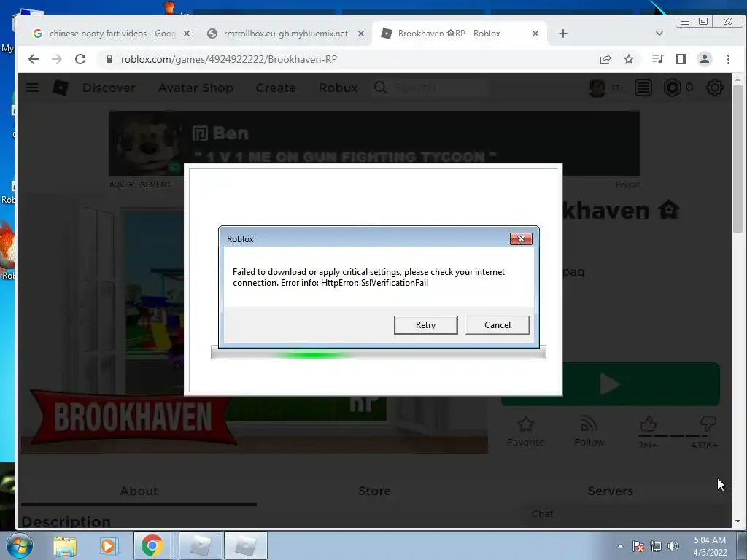Dislike the game with the thumbs down icon
Image resolution: width=747 pixels, height=560 pixels.
point(708,424)
